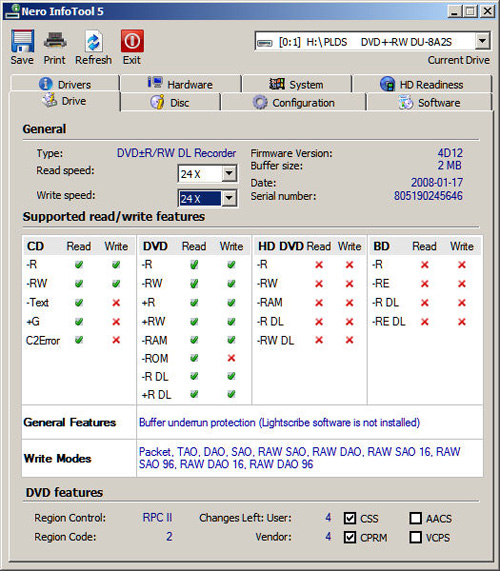Enable the AACS checkbox

pyautogui.click(x=416, y=518)
